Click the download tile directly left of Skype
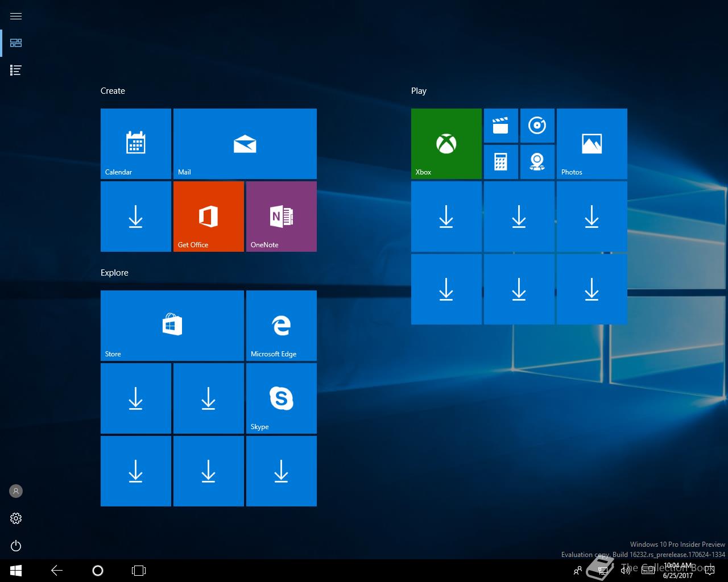This screenshot has height=582, width=728. (209, 398)
